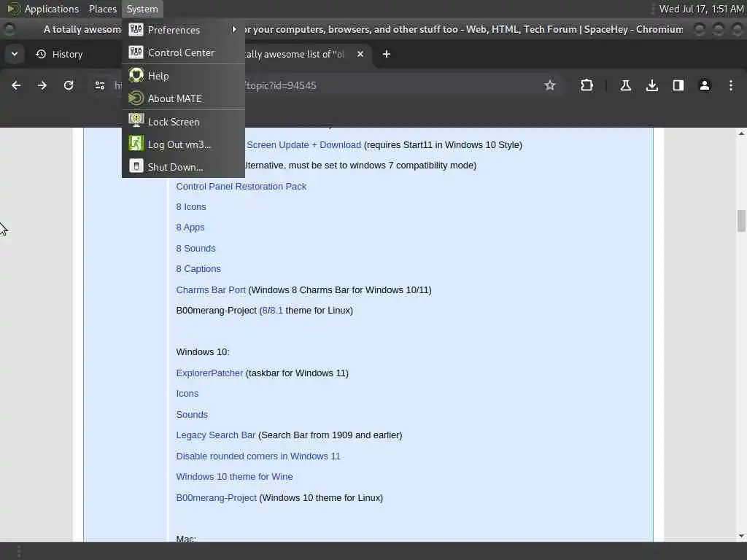Open the 8 Icons link
The height and width of the screenshot is (560, 747).
point(191,206)
